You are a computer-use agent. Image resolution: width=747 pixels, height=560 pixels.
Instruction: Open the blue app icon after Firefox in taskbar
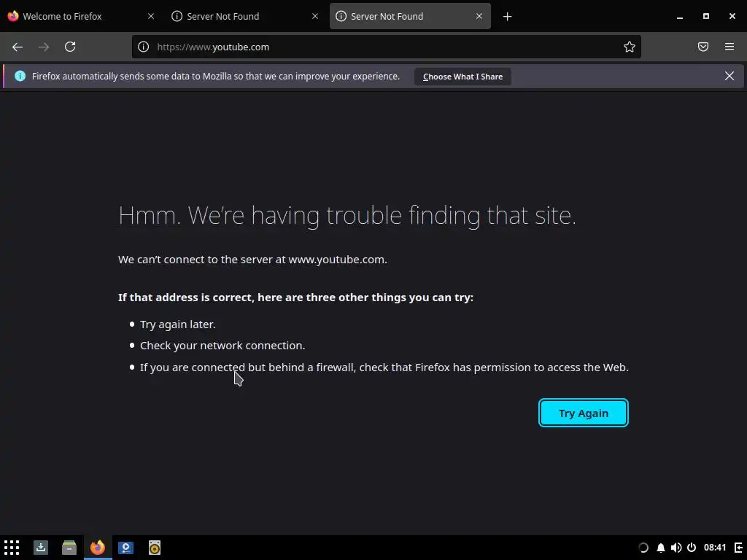coord(125,548)
